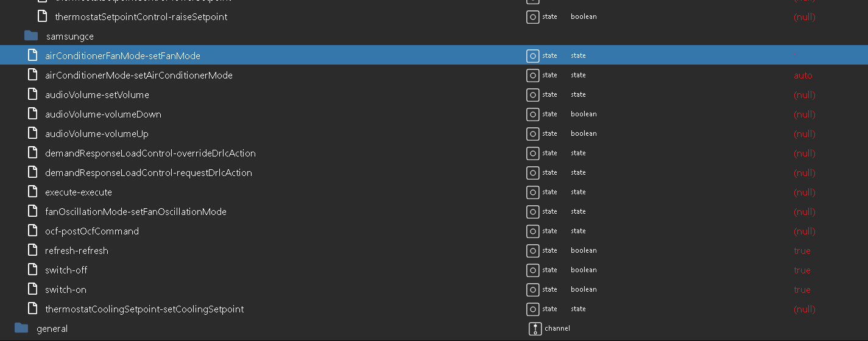Click the (null) value of audioVolume-volumeDown
868x341 pixels.
pos(805,114)
